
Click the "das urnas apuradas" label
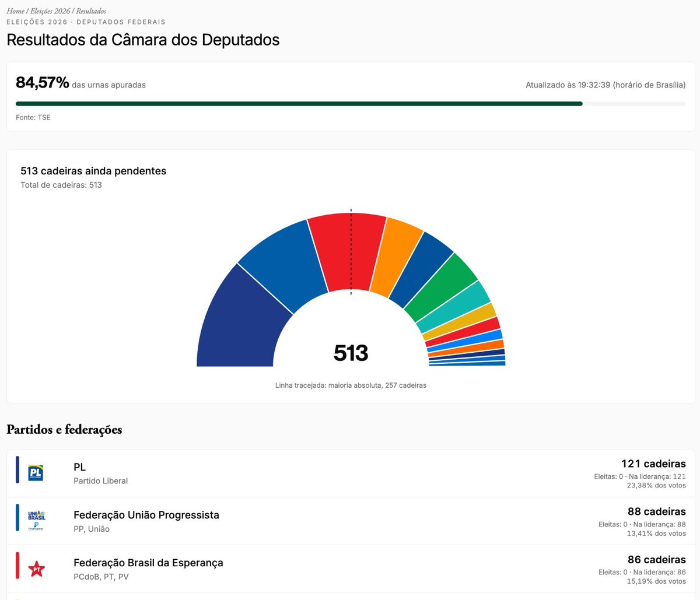point(109,85)
